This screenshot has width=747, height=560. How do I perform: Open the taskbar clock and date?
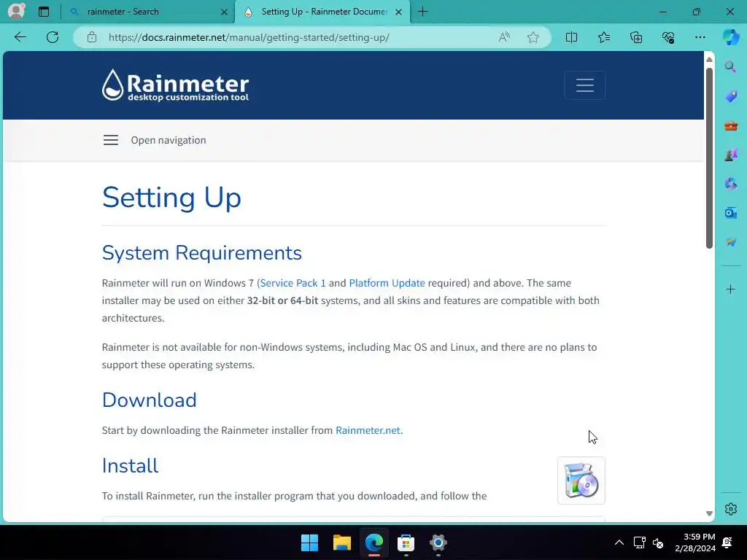click(x=695, y=542)
